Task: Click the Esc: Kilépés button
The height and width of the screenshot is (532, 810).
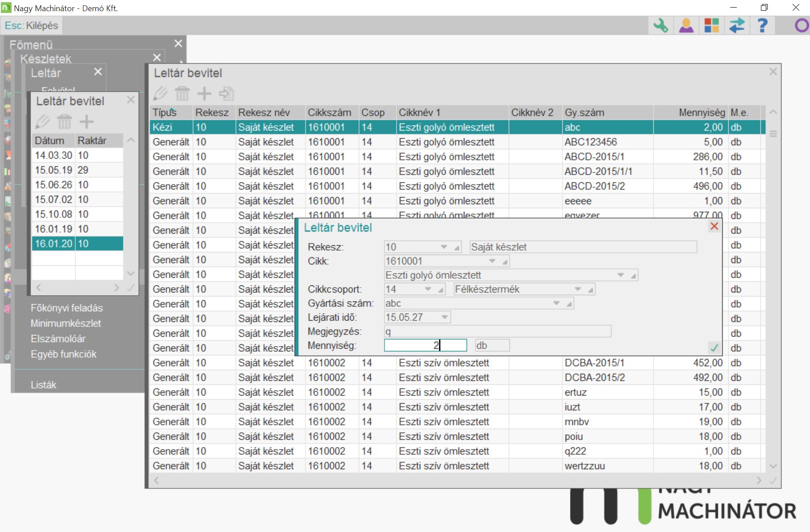Action: click(32, 25)
